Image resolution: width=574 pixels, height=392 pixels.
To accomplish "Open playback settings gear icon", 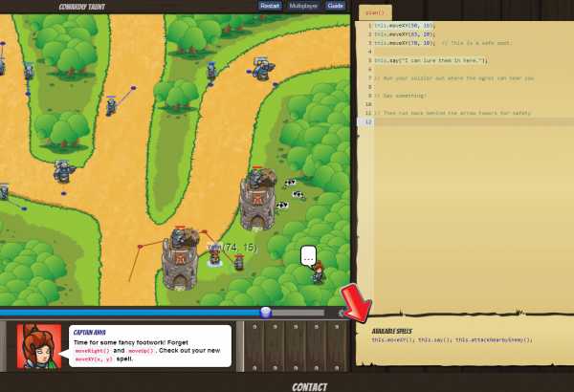I will pyautogui.click(x=342, y=313).
